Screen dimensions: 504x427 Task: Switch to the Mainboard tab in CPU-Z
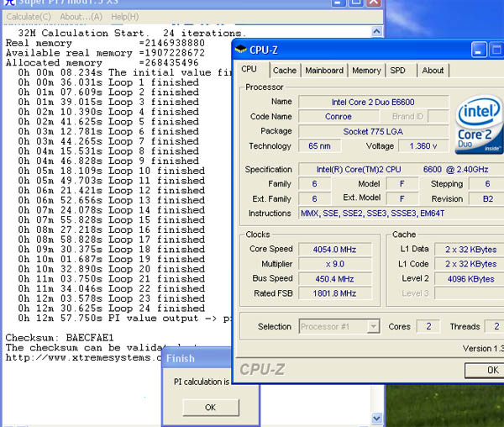[x=324, y=71]
